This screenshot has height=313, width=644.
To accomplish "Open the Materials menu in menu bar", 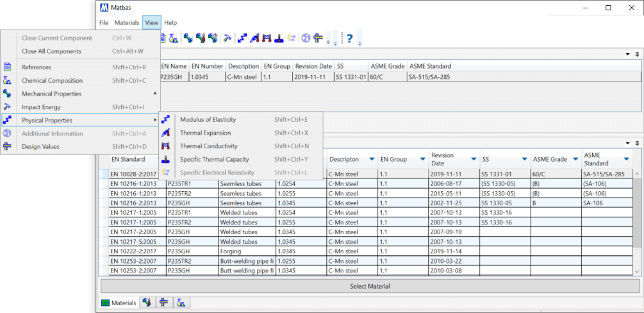I will tap(126, 22).
